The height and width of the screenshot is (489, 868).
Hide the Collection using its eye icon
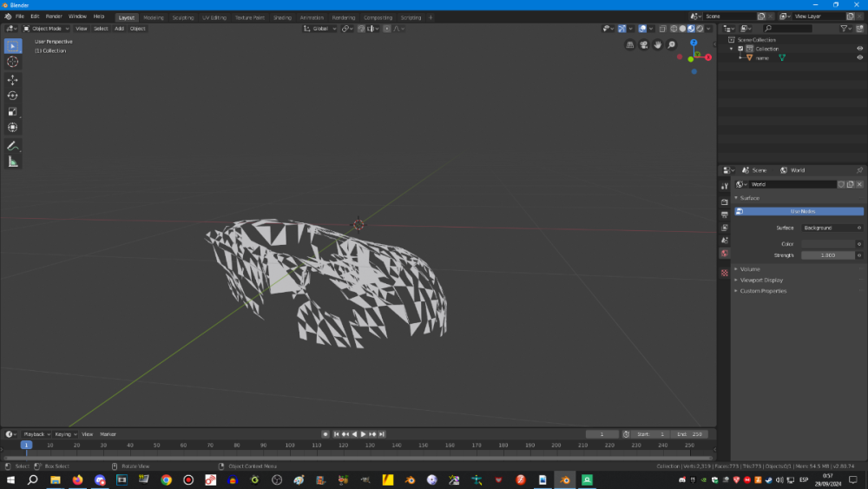pos(859,49)
